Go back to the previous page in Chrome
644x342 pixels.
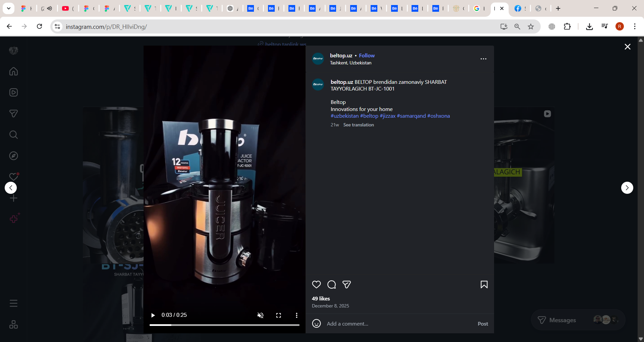point(9,26)
